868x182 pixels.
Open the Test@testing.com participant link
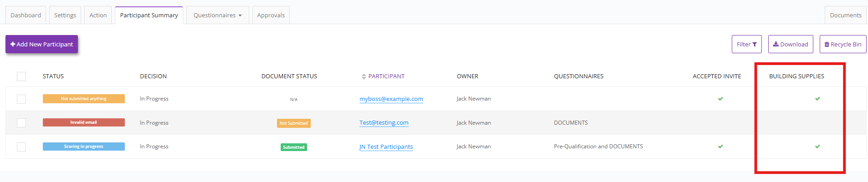(384, 122)
